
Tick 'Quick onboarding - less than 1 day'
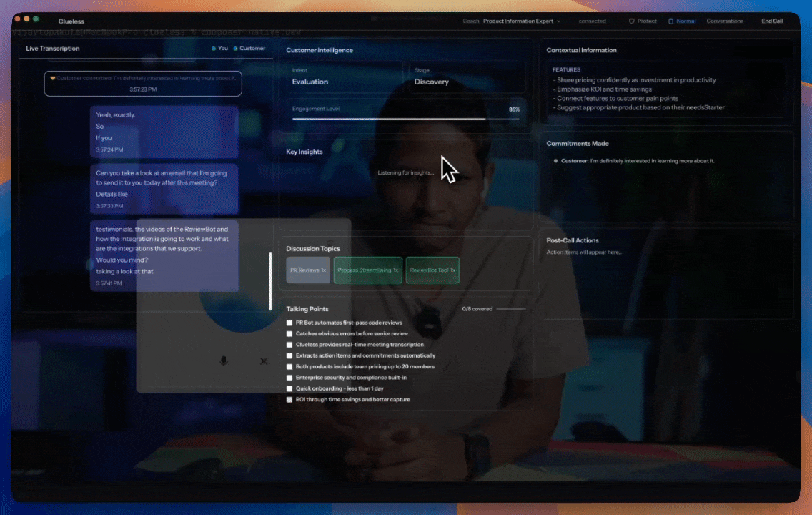tap(289, 388)
